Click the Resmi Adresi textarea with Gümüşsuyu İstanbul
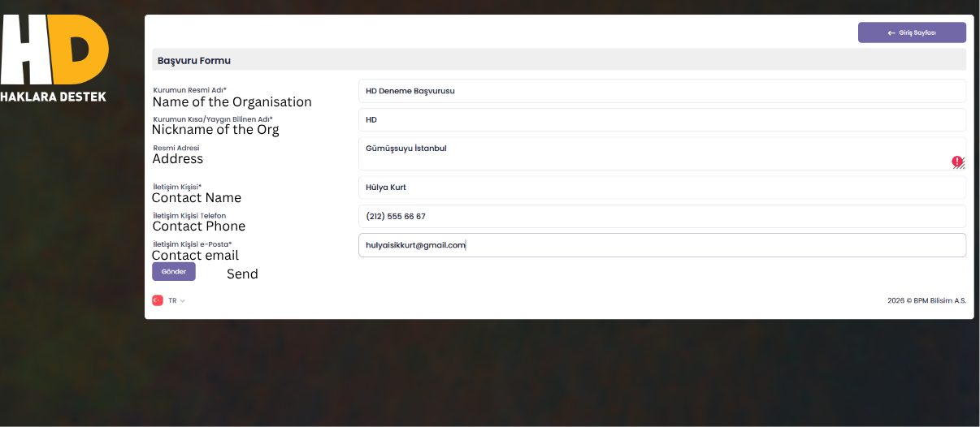The height and width of the screenshot is (427, 980). coord(662,153)
